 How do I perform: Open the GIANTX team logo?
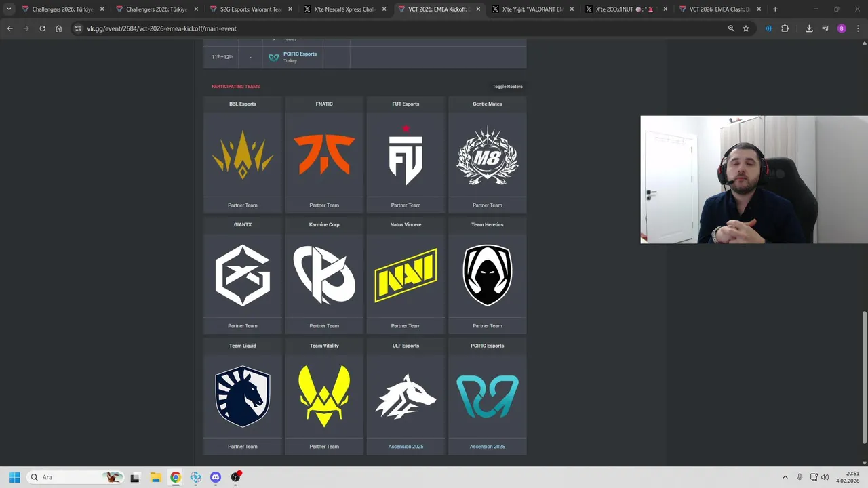pyautogui.click(x=243, y=275)
